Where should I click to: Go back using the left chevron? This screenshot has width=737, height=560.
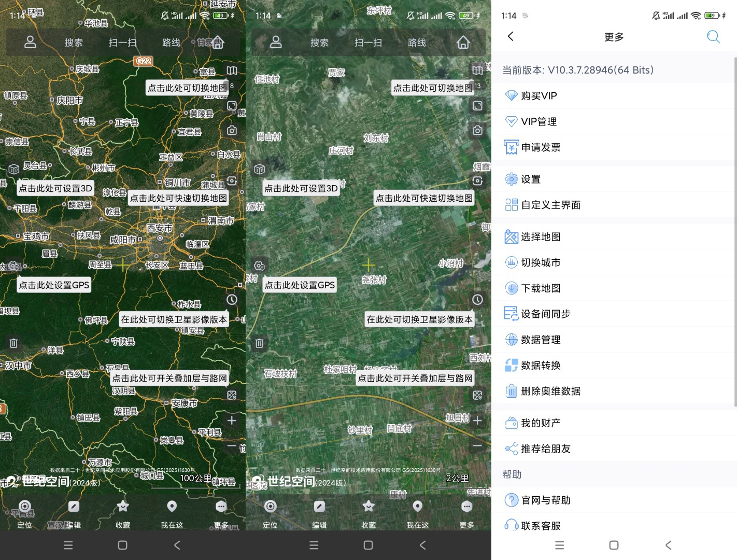click(511, 36)
